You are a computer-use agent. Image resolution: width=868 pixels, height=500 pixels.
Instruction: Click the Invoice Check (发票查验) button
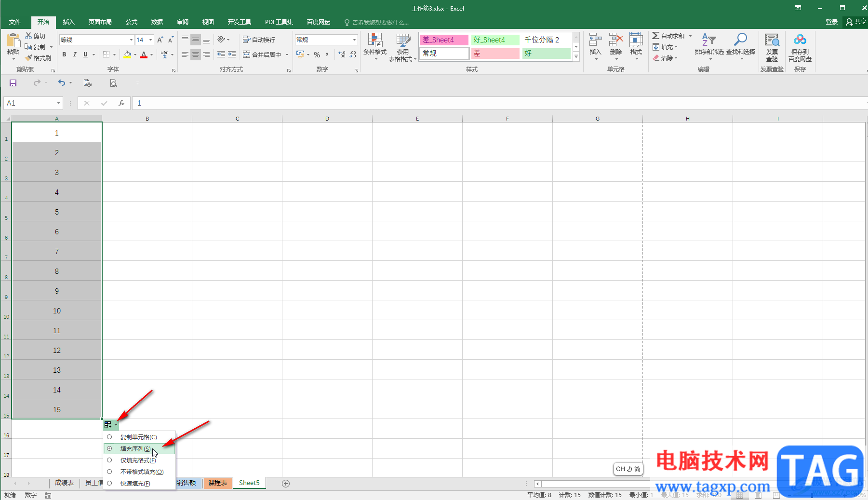772,47
